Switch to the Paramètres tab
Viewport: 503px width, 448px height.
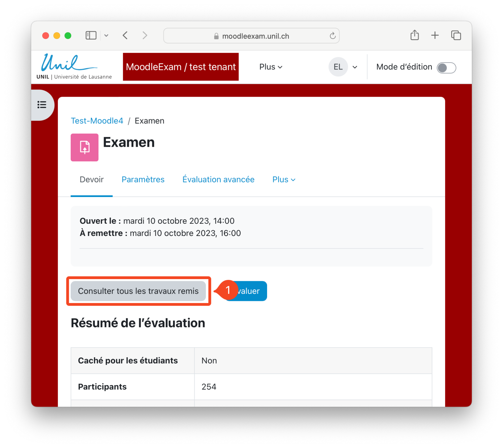pos(143,179)
